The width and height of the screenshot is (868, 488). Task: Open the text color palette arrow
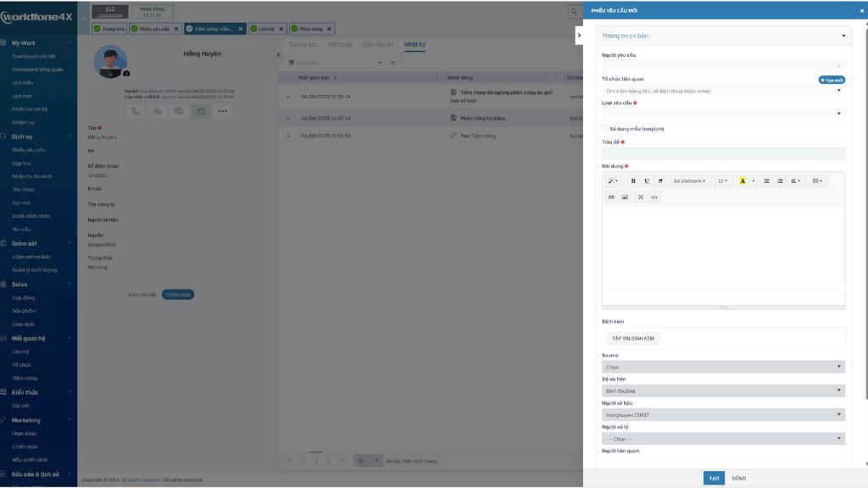(x=753, y=181)
